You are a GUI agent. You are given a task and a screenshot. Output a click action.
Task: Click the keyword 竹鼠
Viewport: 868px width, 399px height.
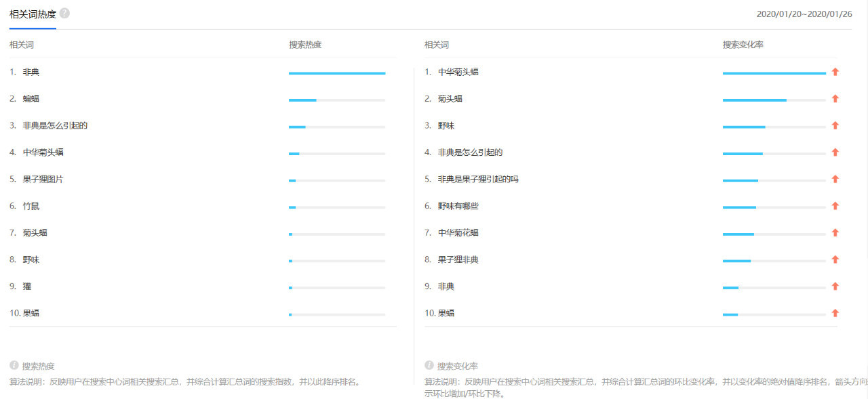31,206
